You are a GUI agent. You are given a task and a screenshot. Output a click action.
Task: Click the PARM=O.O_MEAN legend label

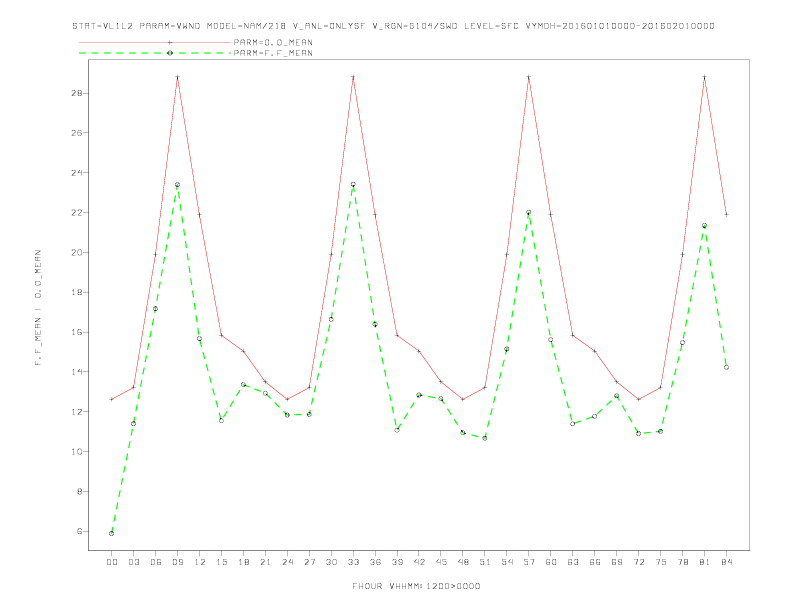[273, 42]
